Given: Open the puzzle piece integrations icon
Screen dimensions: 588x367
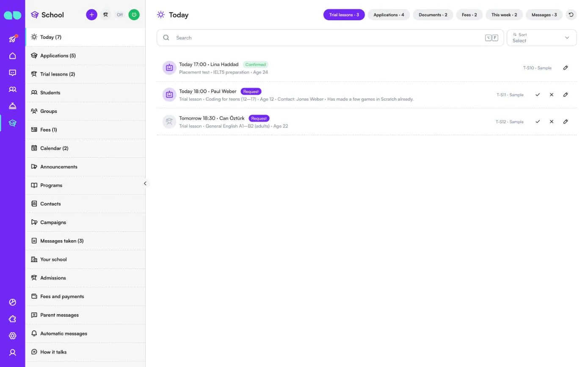Looking at the screenshot, I should (x=13, y=319).
